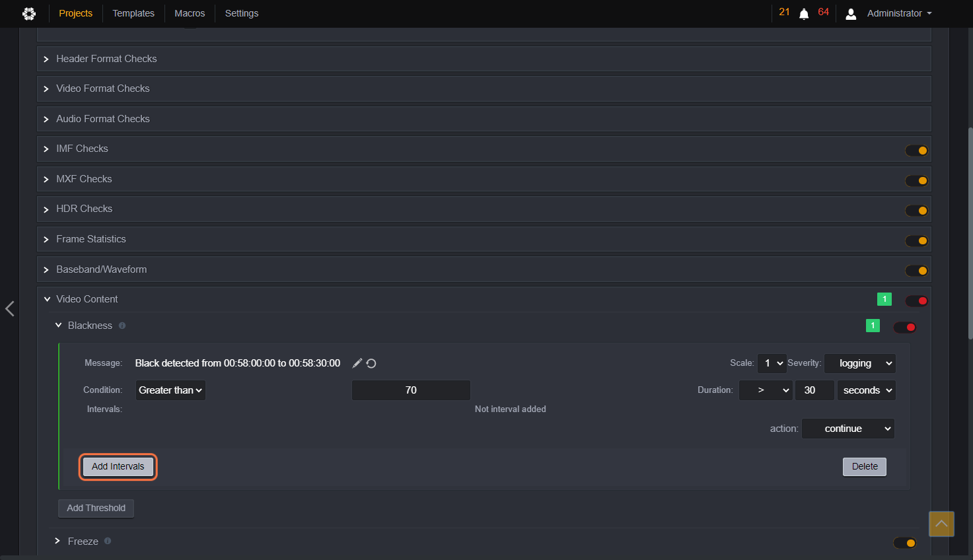
Task: Open the Settings menu
Action: click(x=242, y=13)
